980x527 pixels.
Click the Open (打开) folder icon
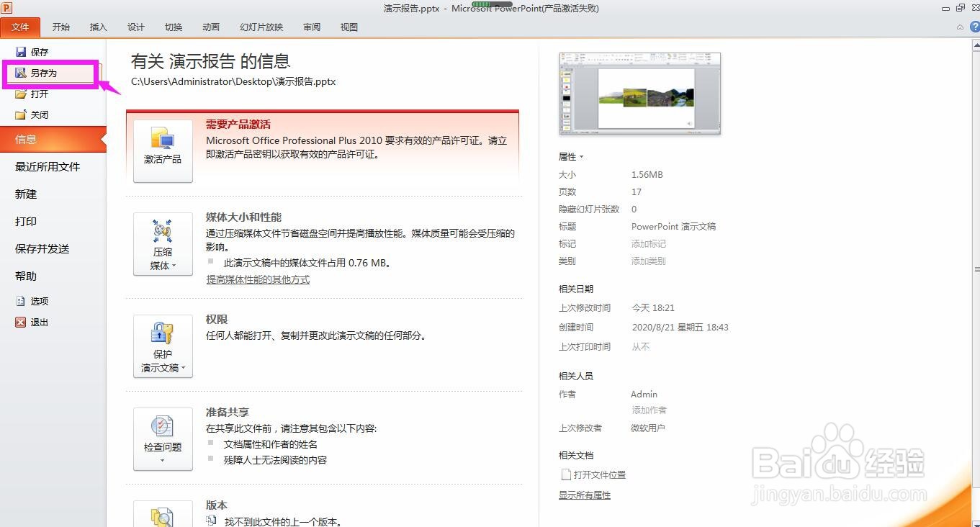click(x=21, y=94)
